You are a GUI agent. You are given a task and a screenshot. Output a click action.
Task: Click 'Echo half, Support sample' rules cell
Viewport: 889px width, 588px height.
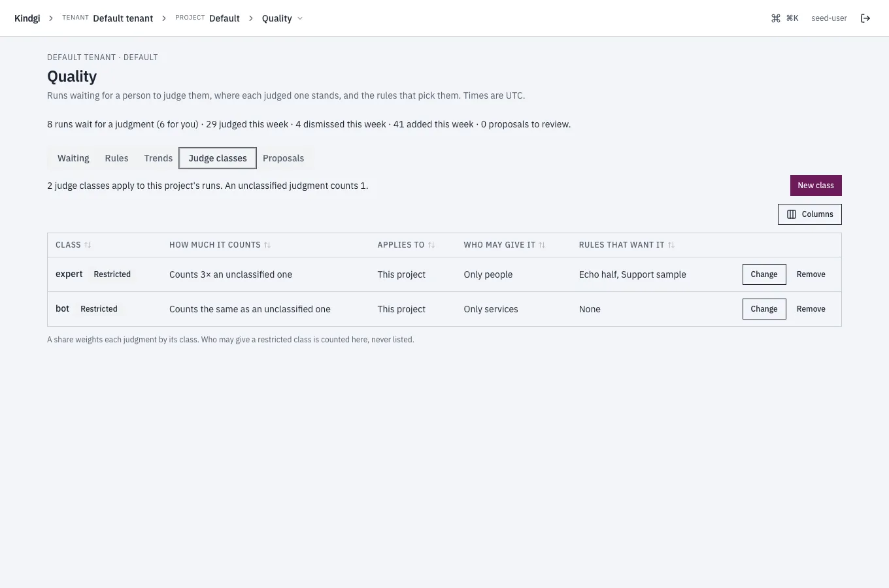pyautogui.click(x=633, y=274)
